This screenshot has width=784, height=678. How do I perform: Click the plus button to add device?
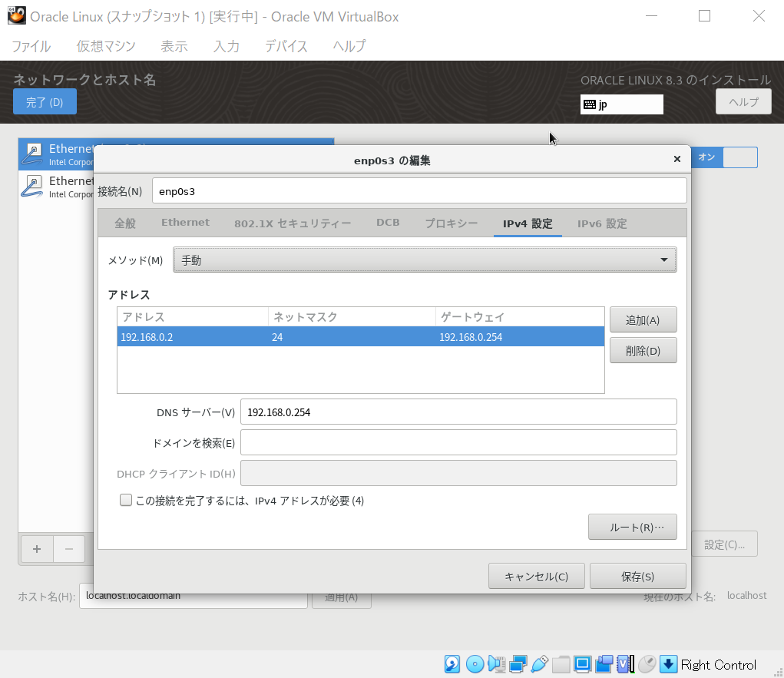[37, 549]
